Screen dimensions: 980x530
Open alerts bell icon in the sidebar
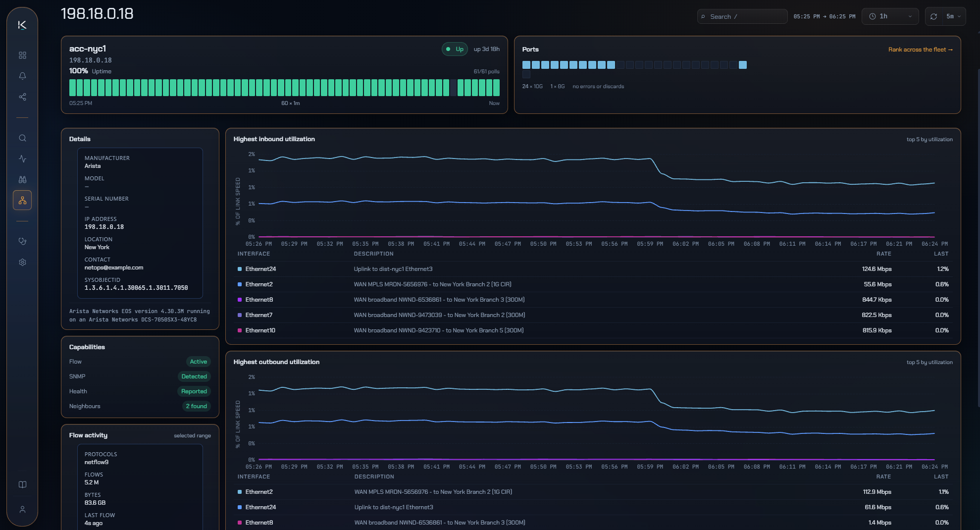pos(22,76)
